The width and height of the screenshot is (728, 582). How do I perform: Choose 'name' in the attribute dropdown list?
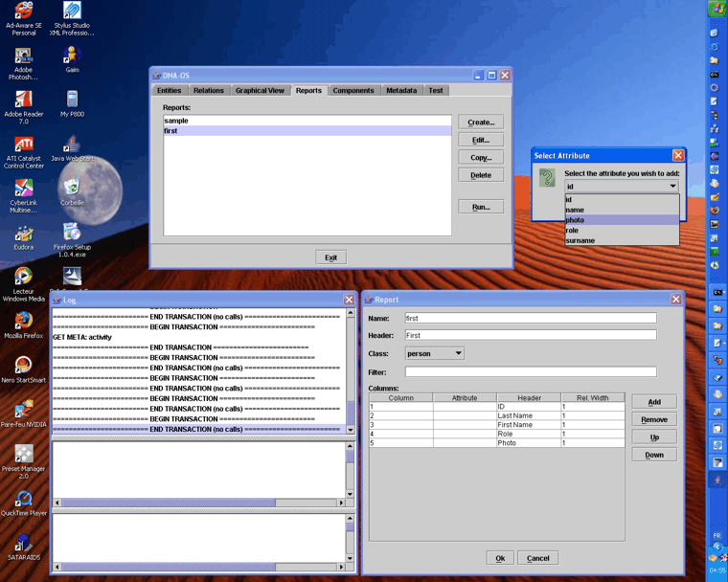[622, 210]
